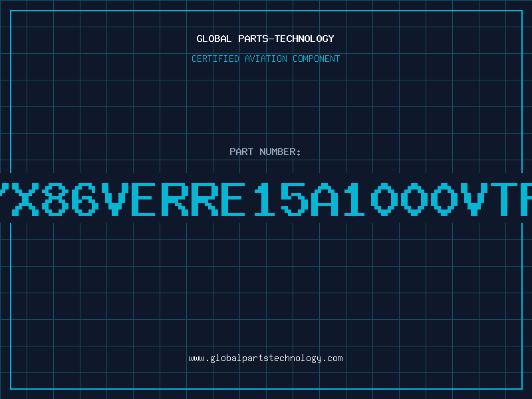The width and height of the screenshot is (532, 399).
Task: Click the letter T in the part number
Action: pyautogui.click(x=504, y=199)
